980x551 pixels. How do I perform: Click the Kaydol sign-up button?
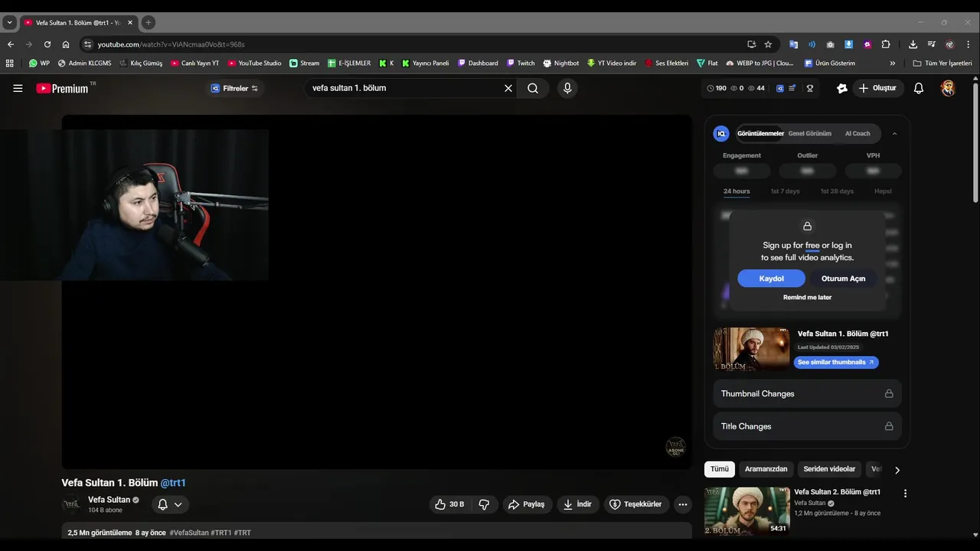[771, 279]
